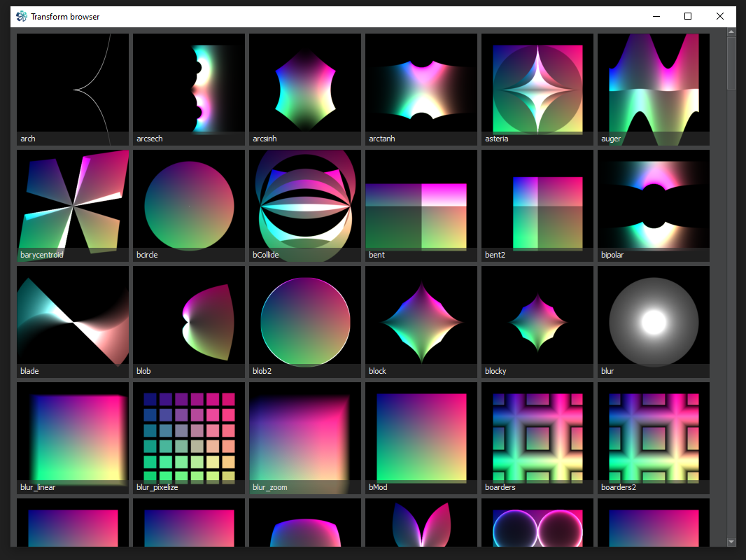Maximize the Transform browser window
The width and height of the screenshot is (746, 560).
pyautogui.click(x=688, y=17)
